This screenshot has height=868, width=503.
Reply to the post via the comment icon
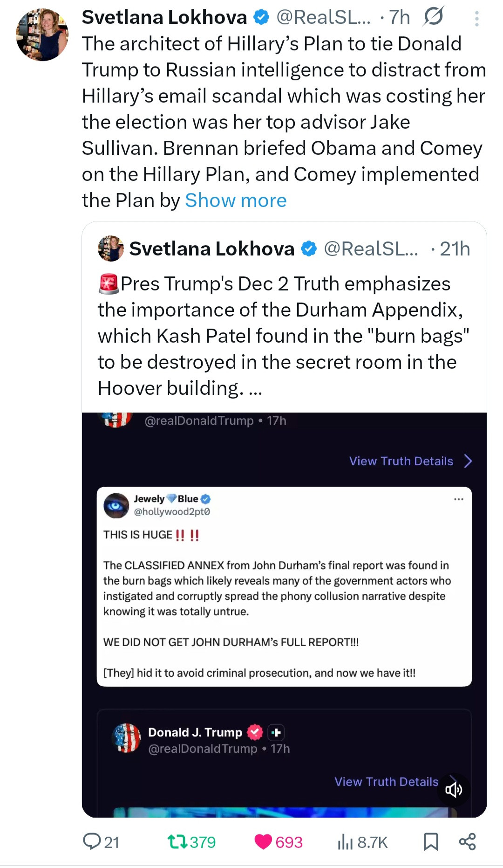click(92, 841)
